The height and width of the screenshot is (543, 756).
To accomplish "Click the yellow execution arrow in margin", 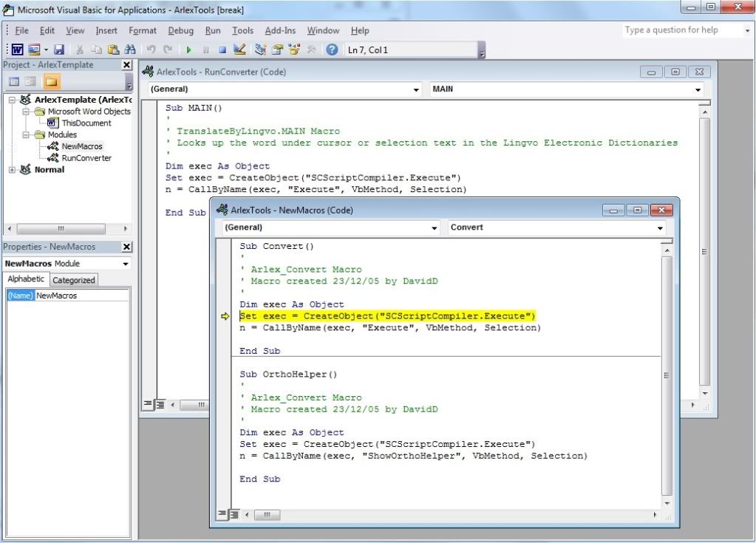I will click(225, 316).
